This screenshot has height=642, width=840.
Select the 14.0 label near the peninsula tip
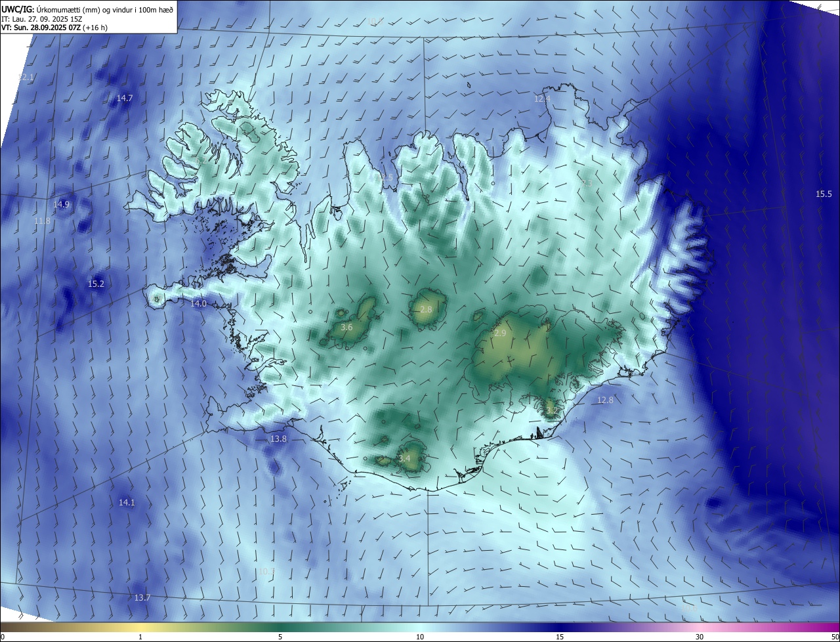[198, 303]
